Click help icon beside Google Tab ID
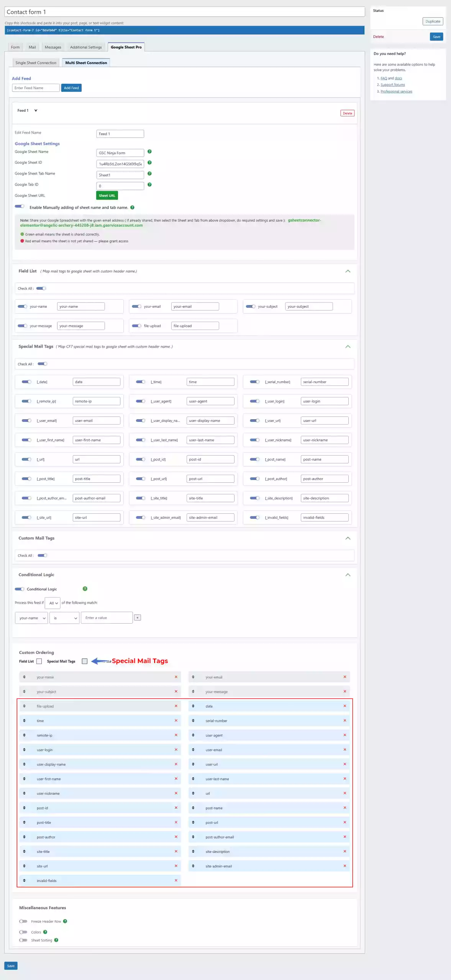This screenshot has height=980, width=451. 149,185
